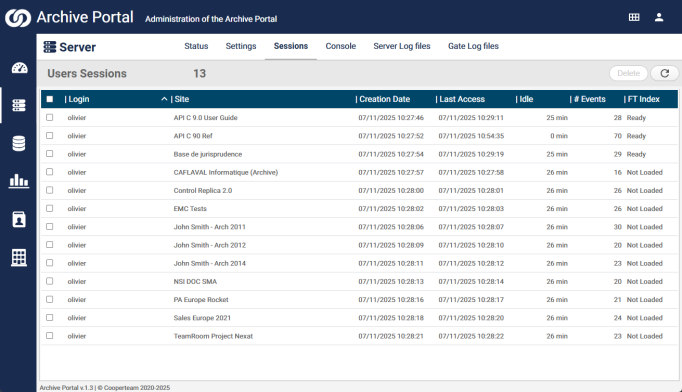This screenshot has width=682, height=392.
Task: Select the Sessions tab
Action: pyautogui.click(x=291, y=46)
